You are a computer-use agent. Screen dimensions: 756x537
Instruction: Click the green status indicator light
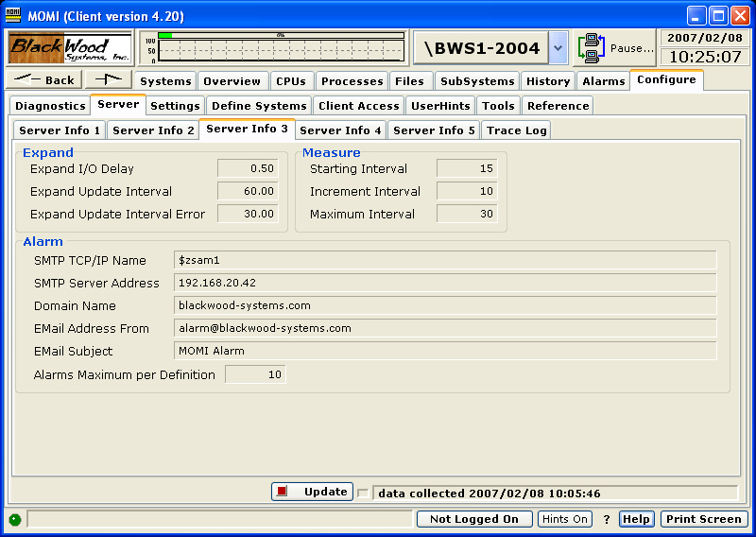pyautogui.click(x=15, y=519)
